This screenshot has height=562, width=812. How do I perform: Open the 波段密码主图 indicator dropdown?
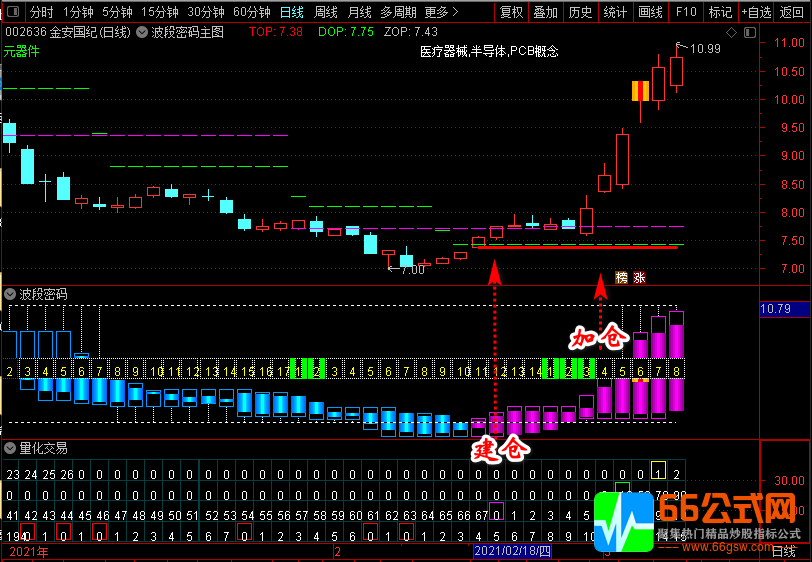point(142,32)
